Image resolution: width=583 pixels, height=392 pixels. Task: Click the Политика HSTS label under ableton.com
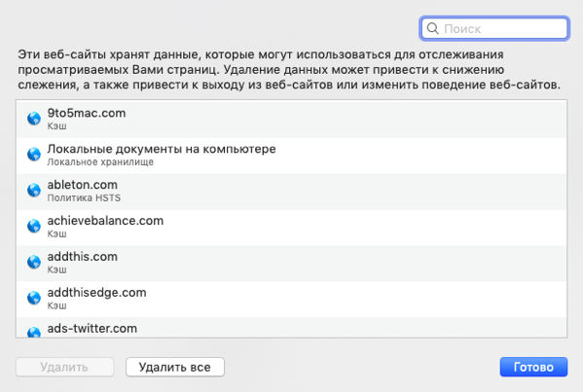pyautogui.click(x=84, y=198)
